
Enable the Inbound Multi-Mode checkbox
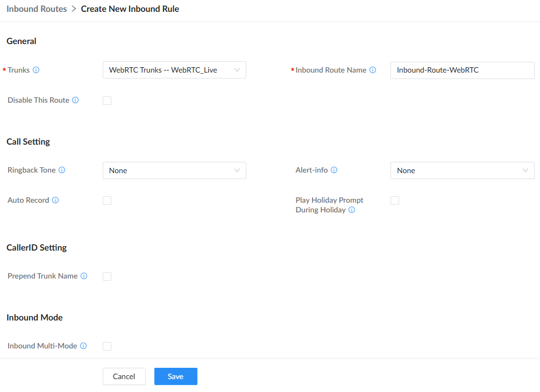(107, 346)
